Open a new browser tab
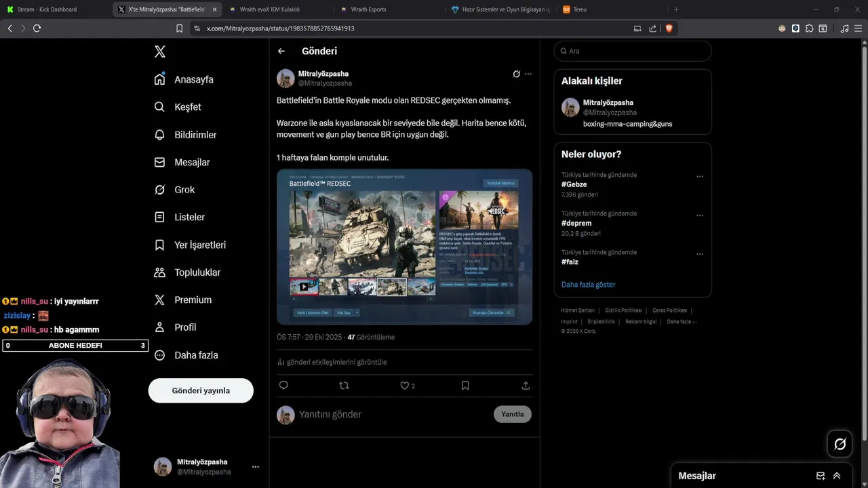 click(676, 9)
